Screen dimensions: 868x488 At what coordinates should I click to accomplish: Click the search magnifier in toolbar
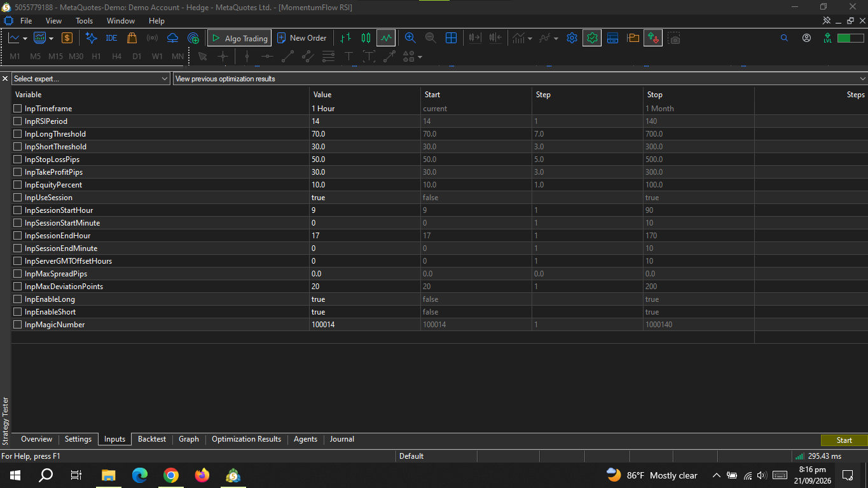click(x=784, y=38)
